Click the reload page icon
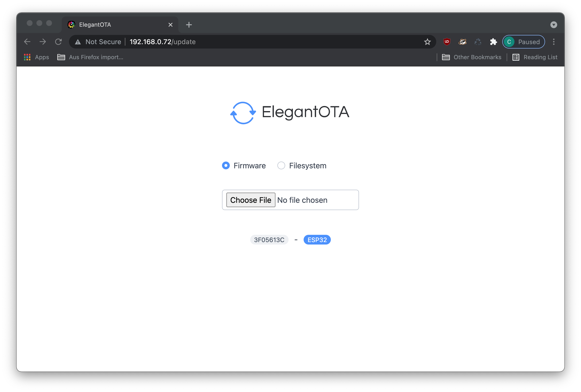The height and width of the screenshot is (392, 581). coord(58,42)
